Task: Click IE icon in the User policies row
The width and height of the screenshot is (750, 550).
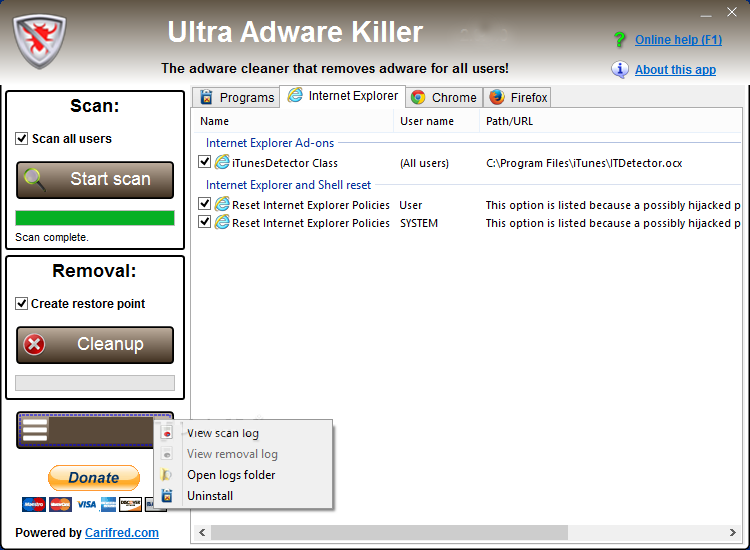Action: tap(222, 204)
